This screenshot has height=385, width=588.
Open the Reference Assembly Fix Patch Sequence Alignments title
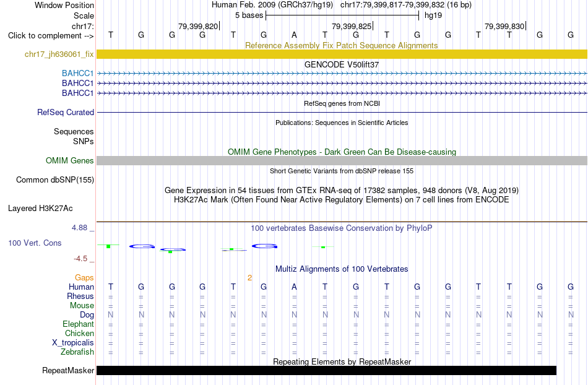pos(341,45)
